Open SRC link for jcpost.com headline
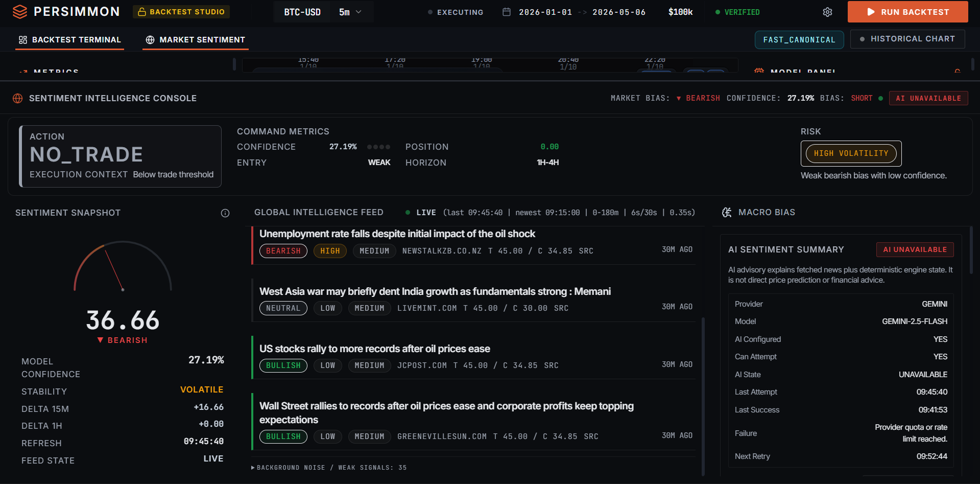This screenshot has width=980, height=484. click(x=552, y=365)
